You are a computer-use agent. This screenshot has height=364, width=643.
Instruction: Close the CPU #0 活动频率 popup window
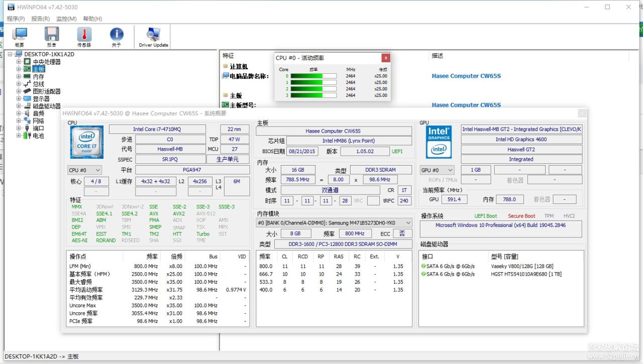pyautogui.click(x=385, y=58)
